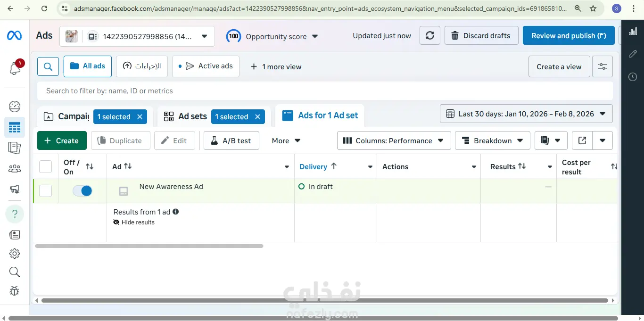The image size is (644, 321).
Task: Expand the export options dropdown arrow
Action: point(603,140)
